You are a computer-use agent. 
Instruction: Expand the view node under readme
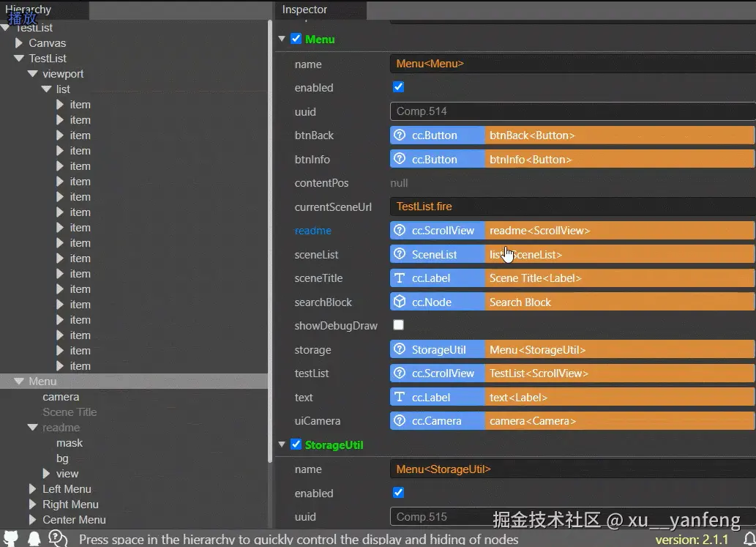(46, 474)
